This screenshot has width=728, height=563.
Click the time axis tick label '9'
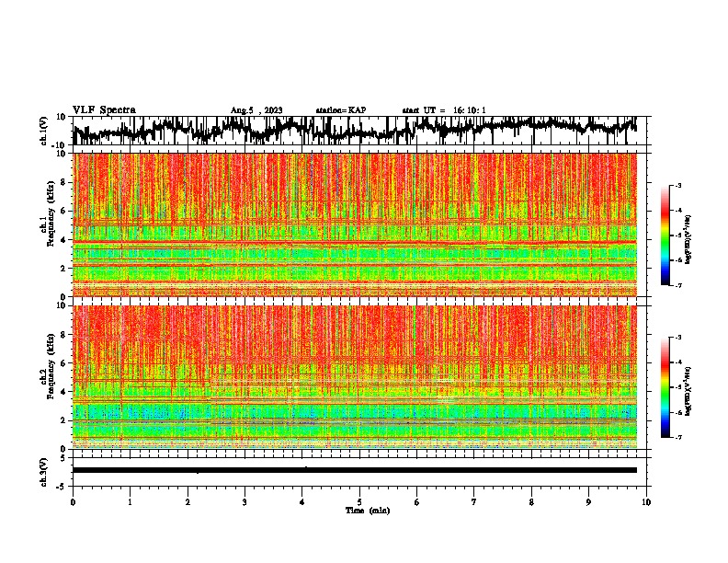[588, 502]
